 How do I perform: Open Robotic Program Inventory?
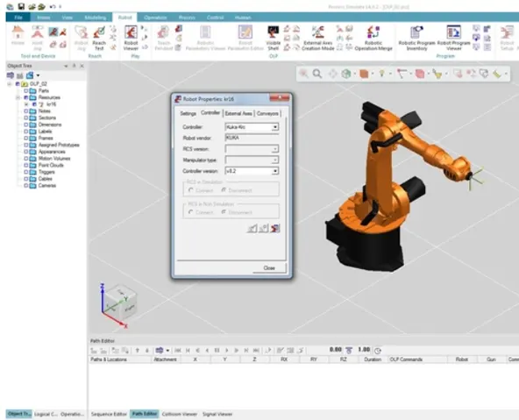coord(416,38)
